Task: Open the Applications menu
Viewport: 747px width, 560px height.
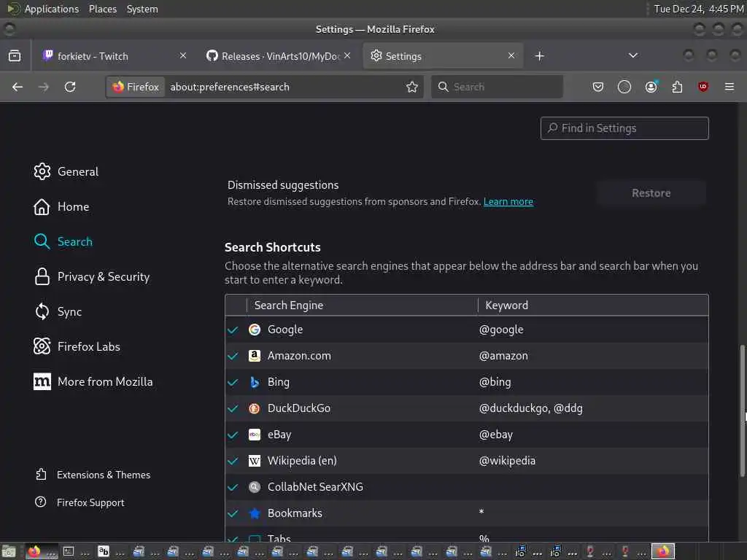Action: 52,9
